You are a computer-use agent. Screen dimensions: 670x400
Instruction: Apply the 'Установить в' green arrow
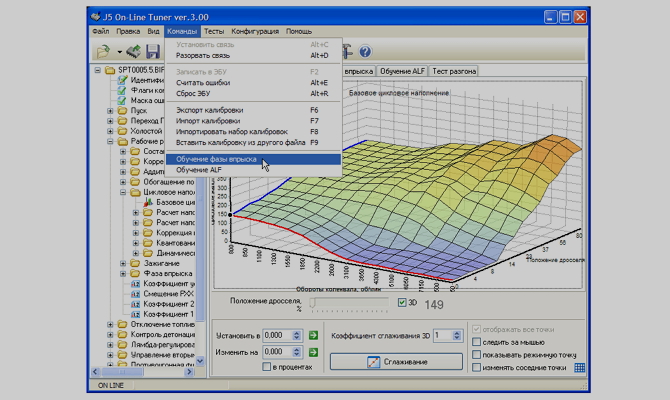point(313,336)
